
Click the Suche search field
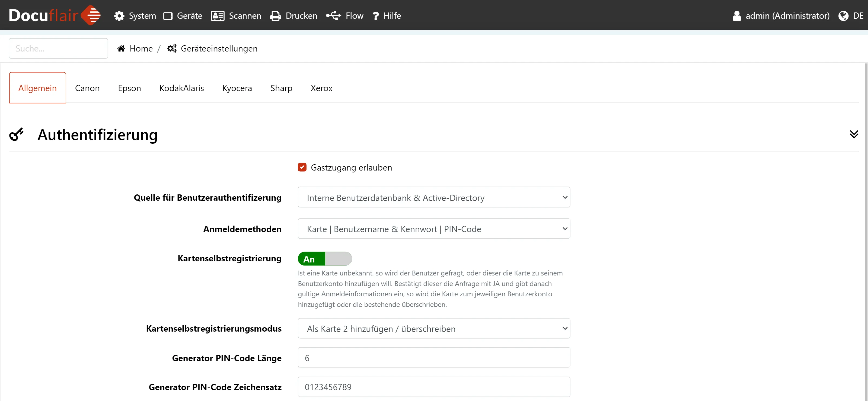pos(58,49)
